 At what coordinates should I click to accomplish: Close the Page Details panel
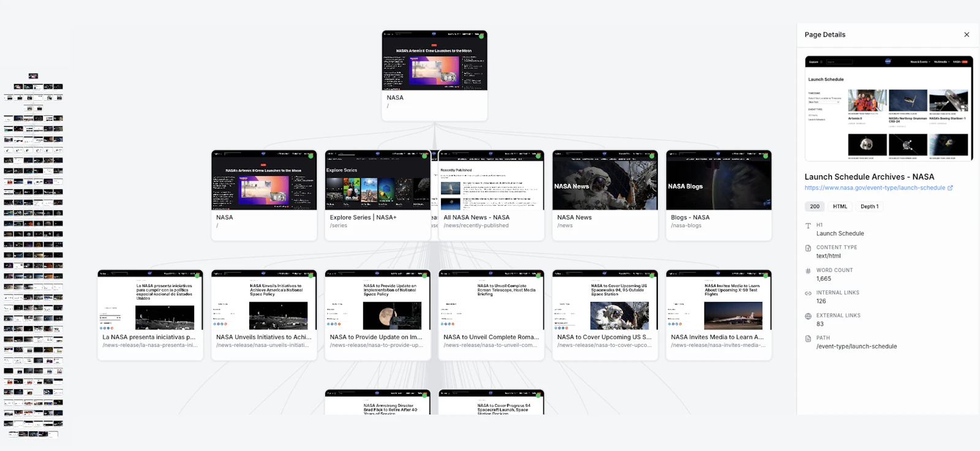(x=967, y=35)
